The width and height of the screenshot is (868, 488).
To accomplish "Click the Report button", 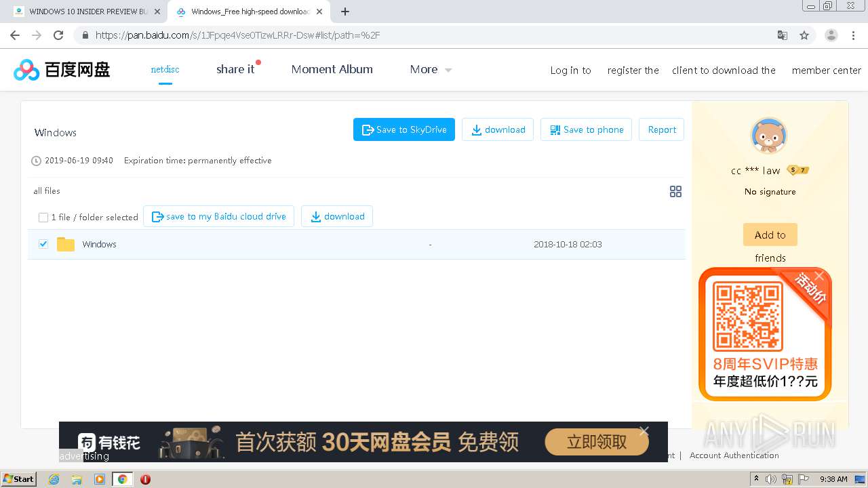I will pos(661,129).
